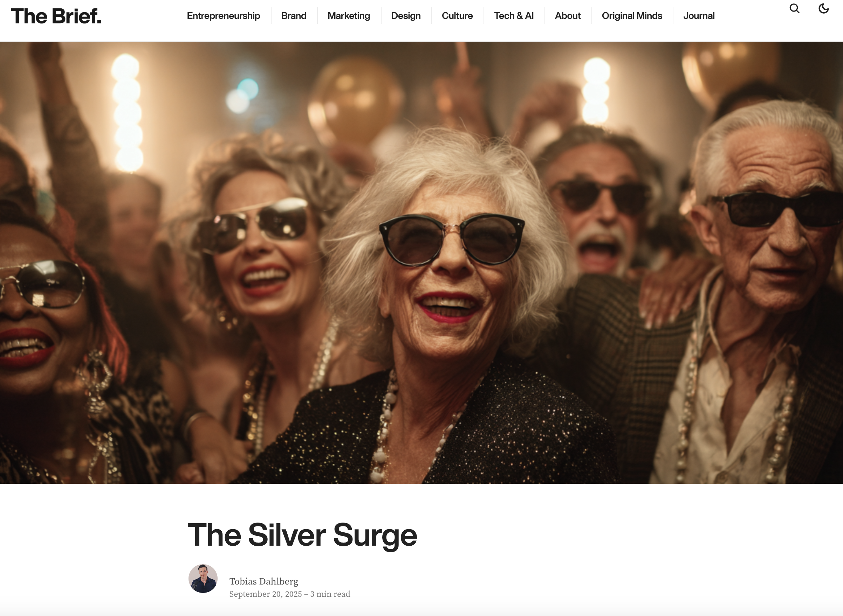Click the September 20, 2025 date line
This screenshot has width=843, height=616.
(289, 594)
